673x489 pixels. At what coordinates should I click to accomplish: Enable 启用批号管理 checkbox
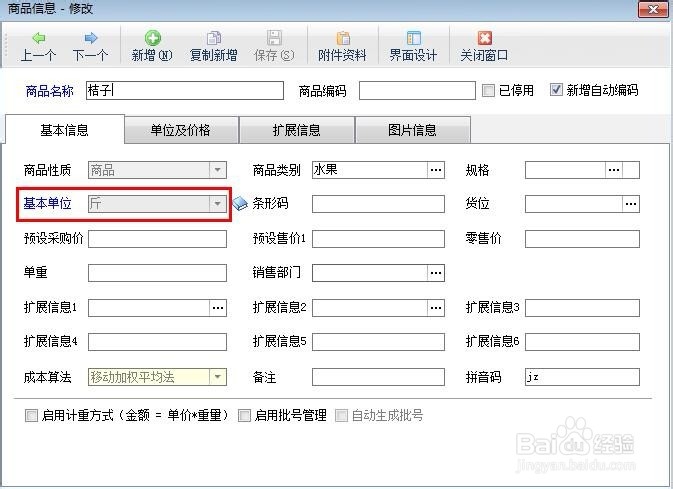tap(244, 415)
